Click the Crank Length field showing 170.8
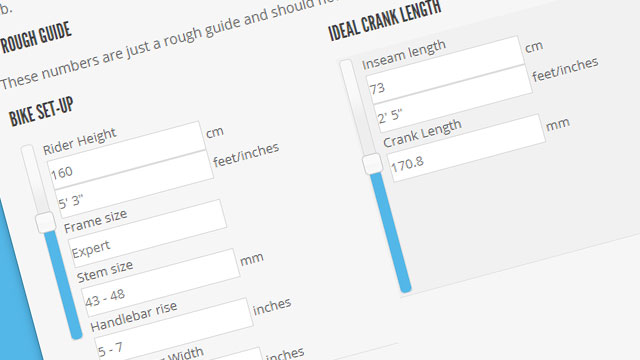Viewport: 640px width, 360px height. (466, 149)
